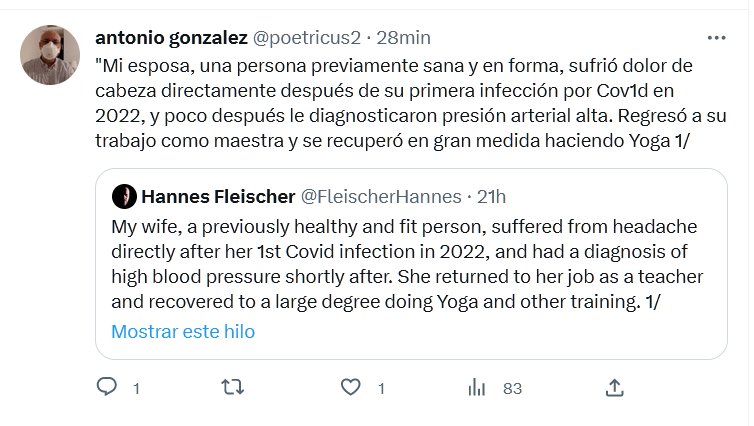Click Hannes Fleischer's small avatar

pos(124,195)
